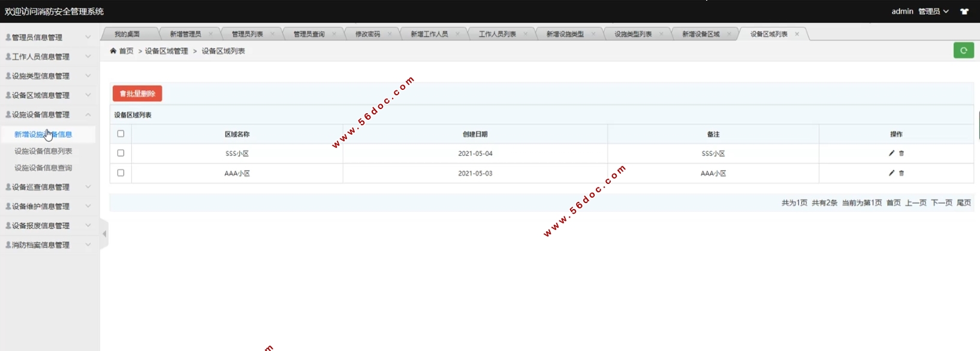Click the delete trash for AAA小区
980x351 pixels.
click(901, 173)
